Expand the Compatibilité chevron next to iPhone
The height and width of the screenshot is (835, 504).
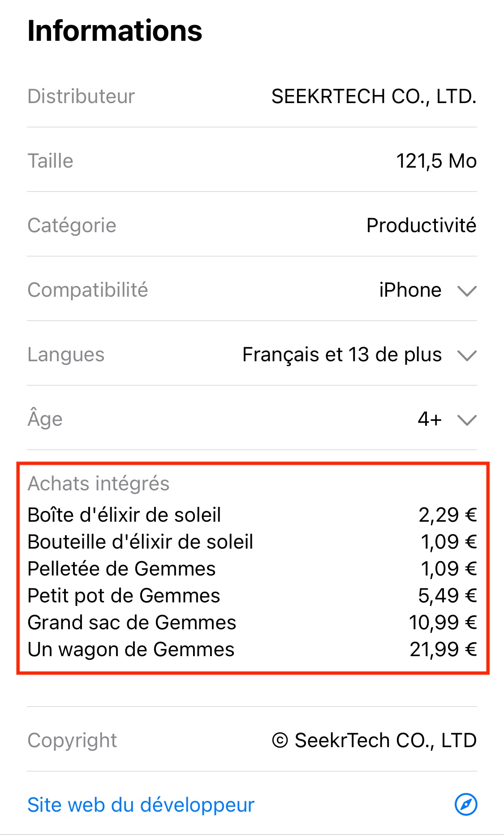pyautogui.click(x=467, y=291)
